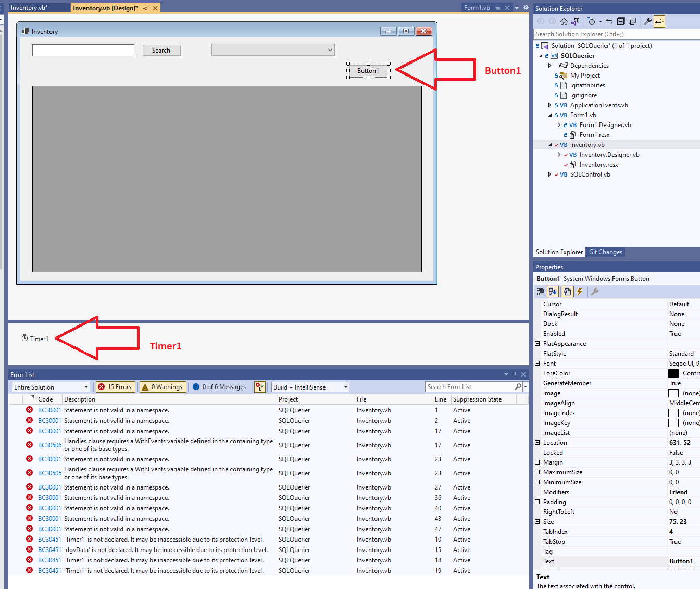Click the search magnifier in Error List
This screenshot has height=589, width=700.
click(518, 387)
